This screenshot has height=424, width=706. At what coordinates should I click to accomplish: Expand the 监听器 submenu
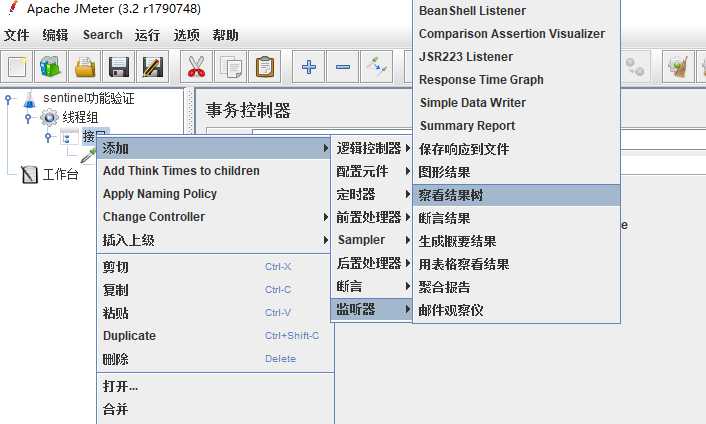click(x=372, y=309)
